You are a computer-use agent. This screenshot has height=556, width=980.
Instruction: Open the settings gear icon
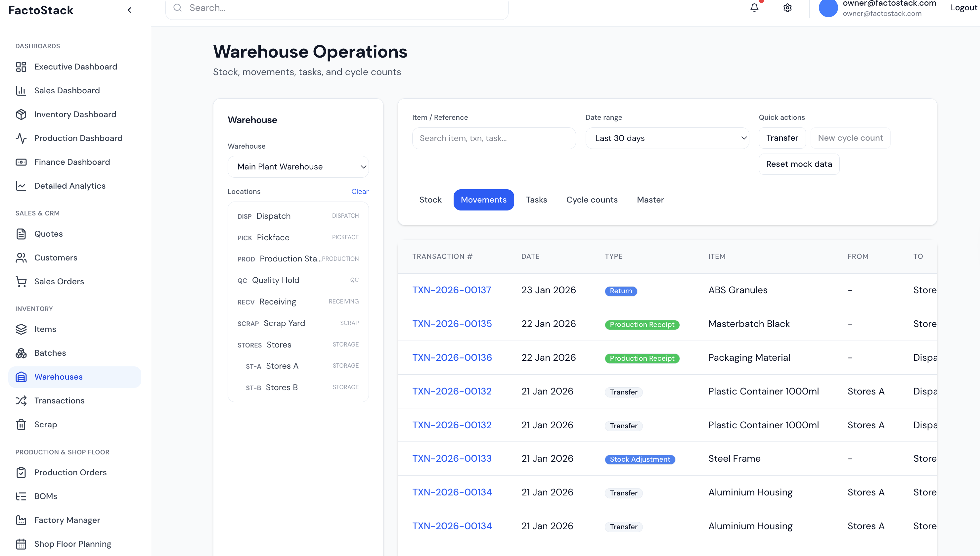787,8
